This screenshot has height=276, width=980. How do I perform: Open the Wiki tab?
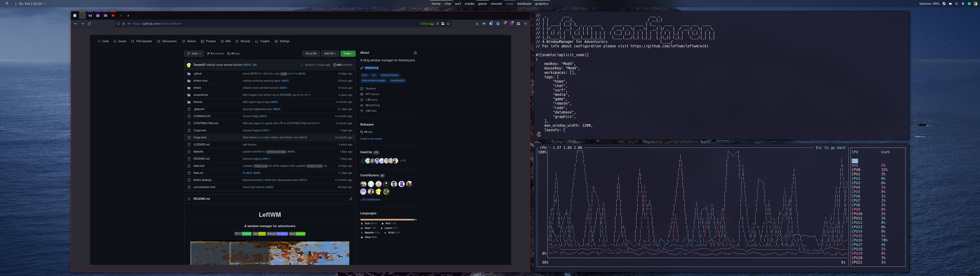click(226, 41)
